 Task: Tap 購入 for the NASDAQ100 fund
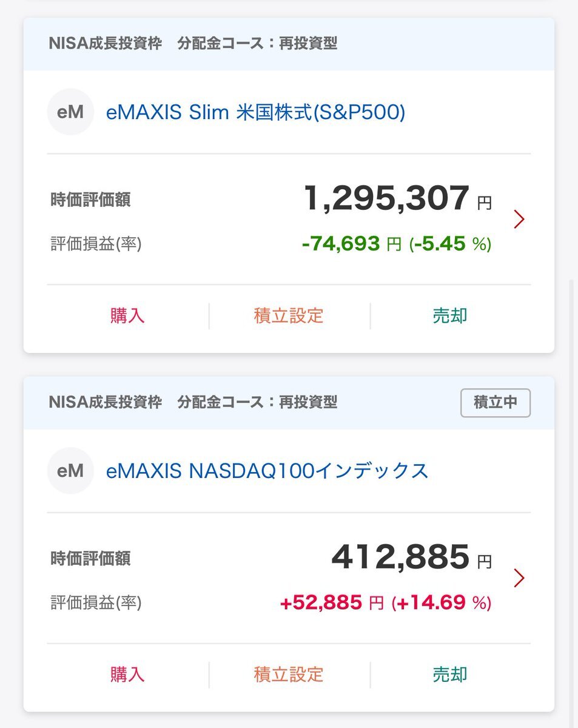coord(127,674)
